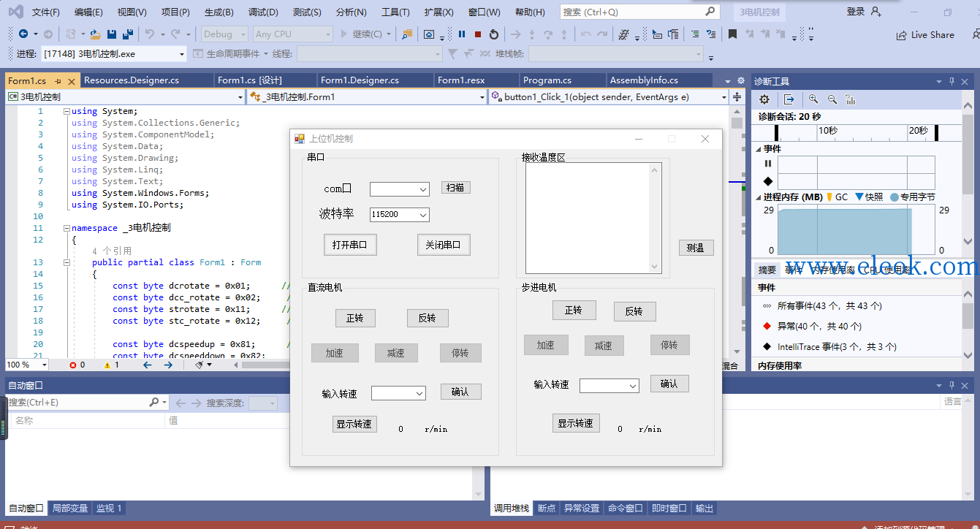Click the Visual Studio logo icon
Image resolution: width=980 pixels, height=529 pixels.
(x=15, y=12)
